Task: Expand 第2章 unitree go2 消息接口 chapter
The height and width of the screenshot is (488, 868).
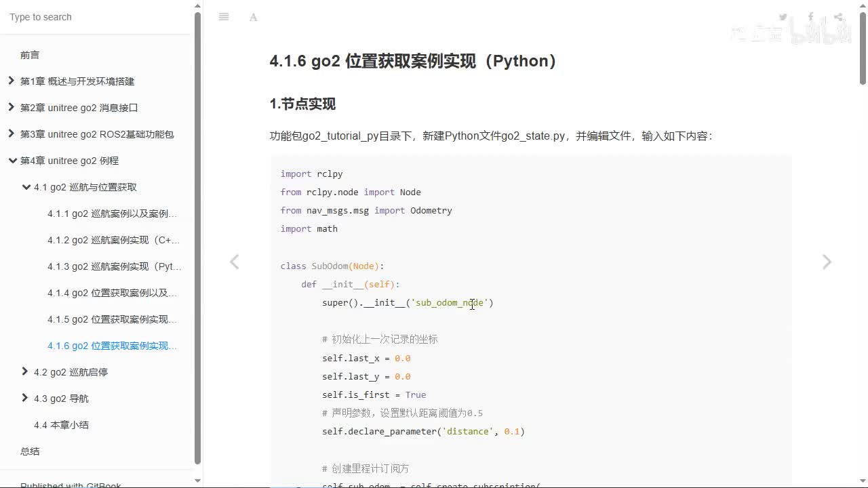Action: tap(11, 107)
